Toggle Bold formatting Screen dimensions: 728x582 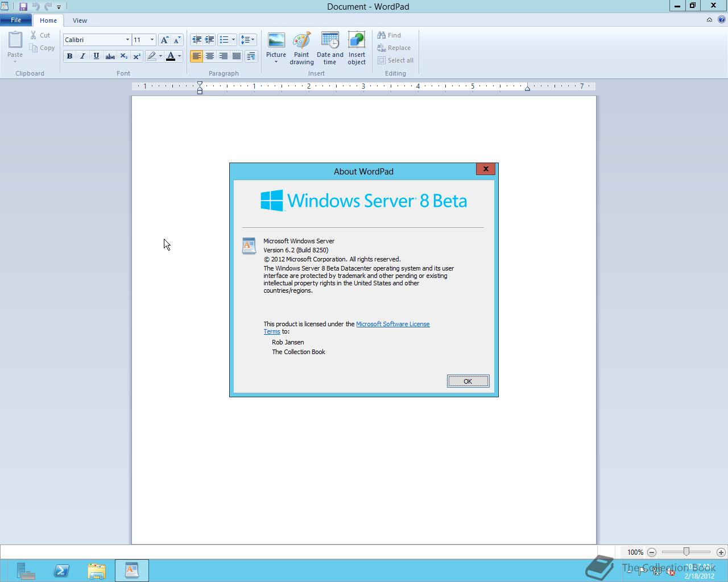click(69, 56)
